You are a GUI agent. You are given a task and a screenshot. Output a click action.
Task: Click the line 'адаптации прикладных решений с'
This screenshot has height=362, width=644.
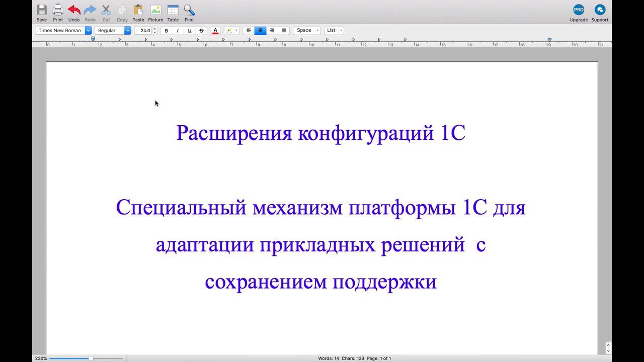pos(321,245)
